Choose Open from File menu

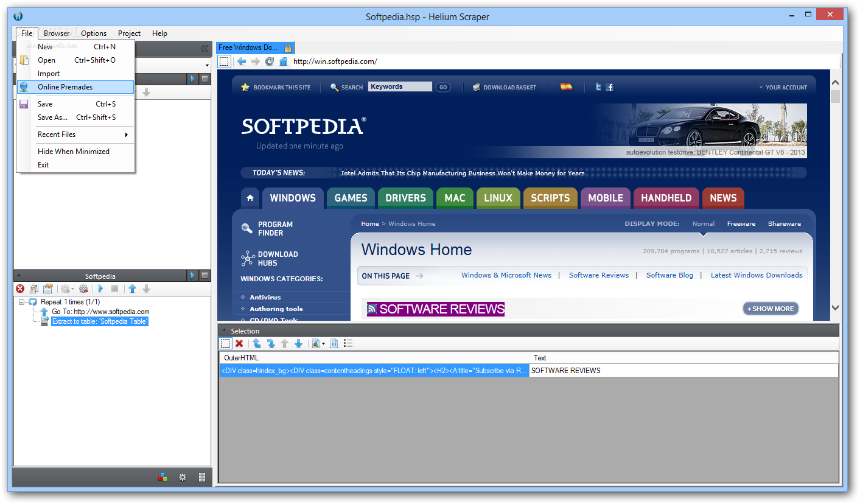pyautogui.click(x=75, y=60)
